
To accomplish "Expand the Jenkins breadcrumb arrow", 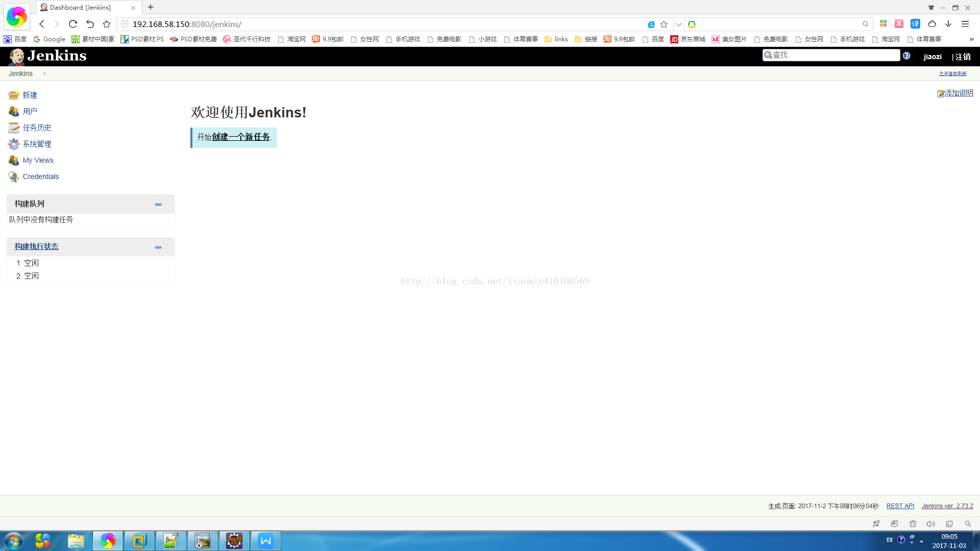I will pyautogui.click(x=45, y=73).
